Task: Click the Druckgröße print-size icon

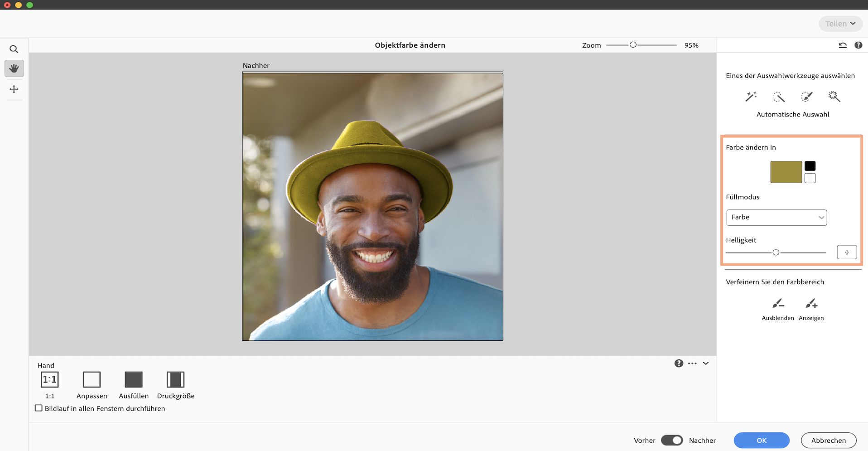Action: [175, 379]
